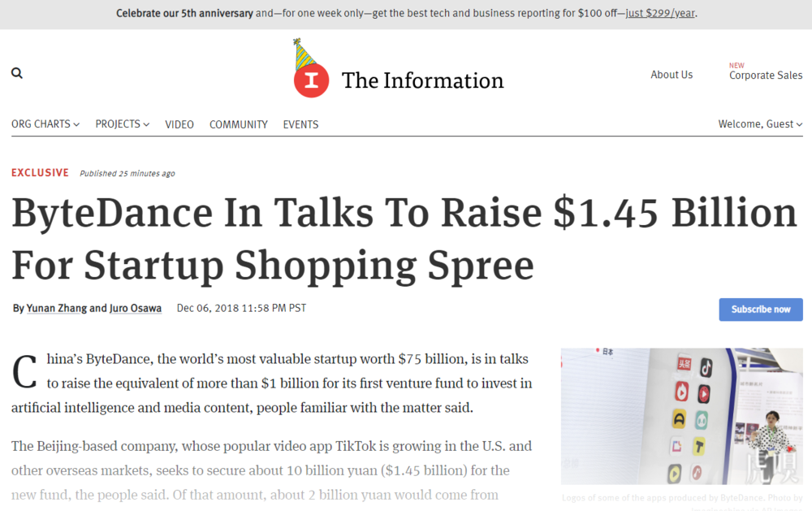Expand the PROJECTS dropdown menu
This screenshot has height=511, width=812.
(123, 124)
